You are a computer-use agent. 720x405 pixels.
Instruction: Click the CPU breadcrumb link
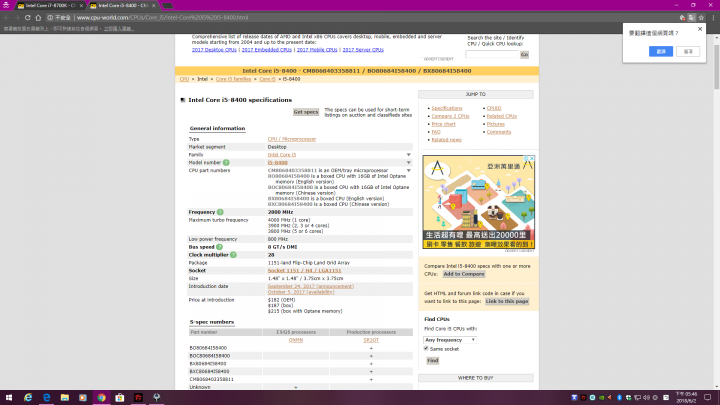click(184, 79)
